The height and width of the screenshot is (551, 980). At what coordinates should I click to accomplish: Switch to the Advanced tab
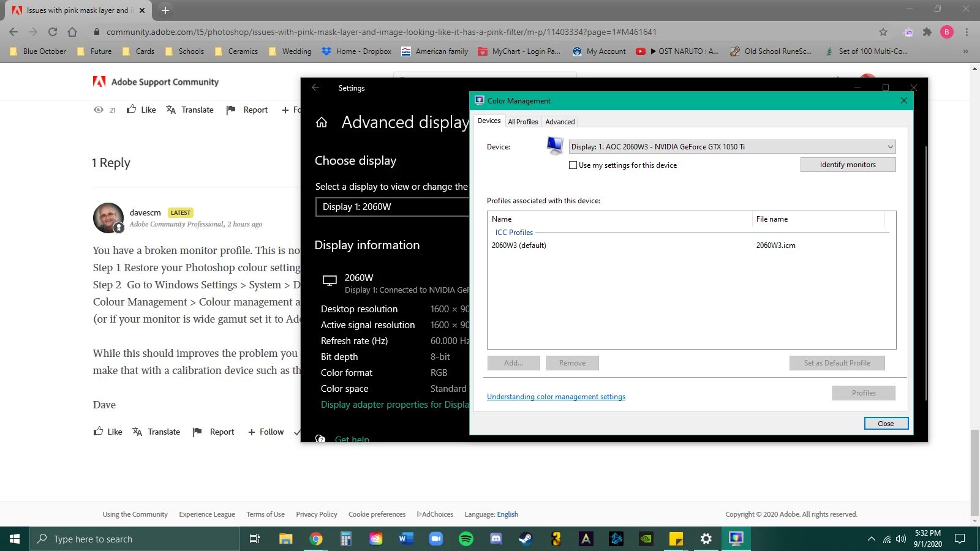(x=560, y=122)
